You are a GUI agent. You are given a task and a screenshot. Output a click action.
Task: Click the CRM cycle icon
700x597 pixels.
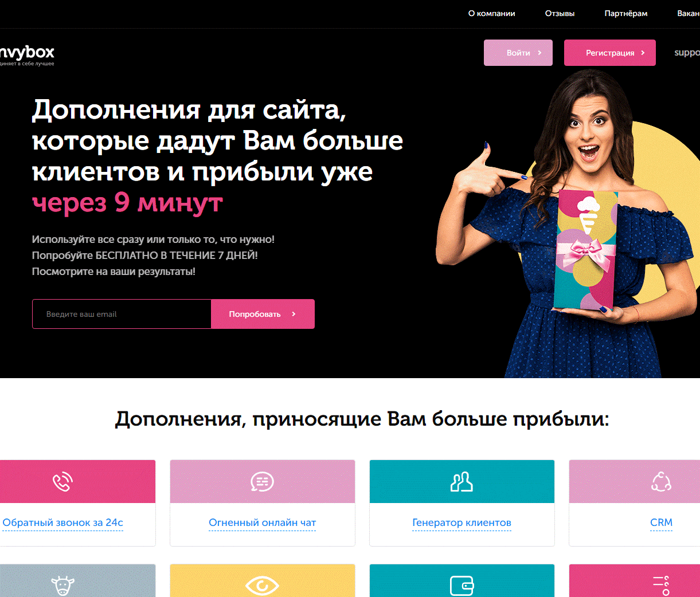pyautogui.click(x=661, y=482)
